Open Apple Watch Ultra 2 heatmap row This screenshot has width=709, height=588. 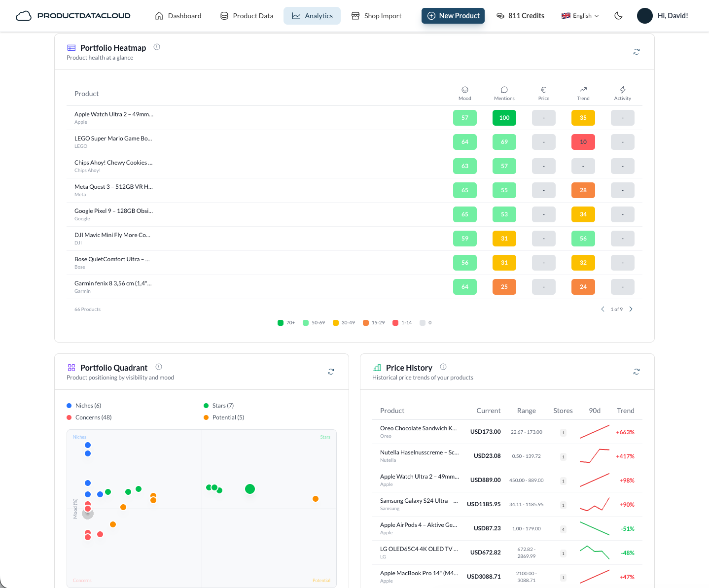point(354,118)
